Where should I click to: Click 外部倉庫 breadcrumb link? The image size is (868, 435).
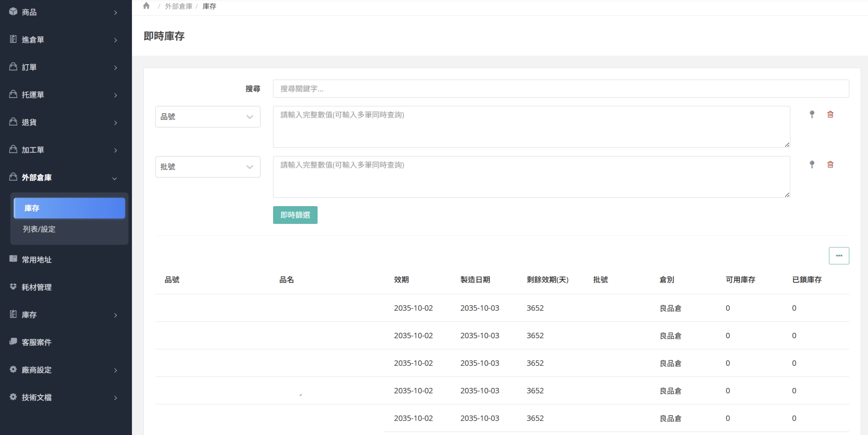[x=178, y=6]
